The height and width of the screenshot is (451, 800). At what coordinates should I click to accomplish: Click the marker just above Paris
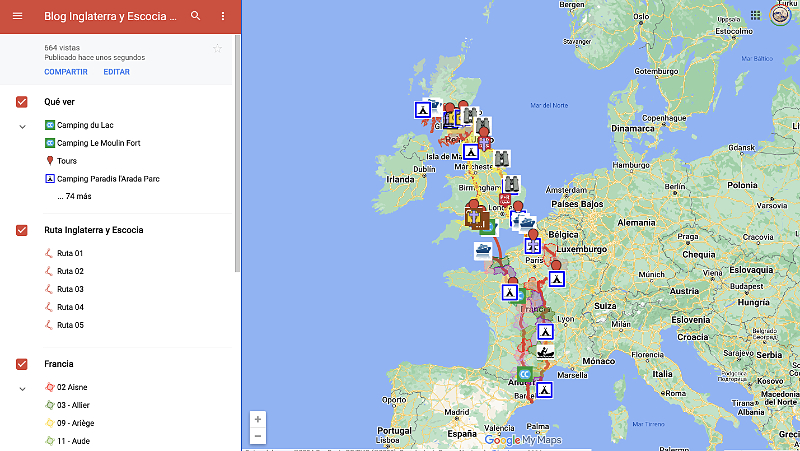coord(533,246)
